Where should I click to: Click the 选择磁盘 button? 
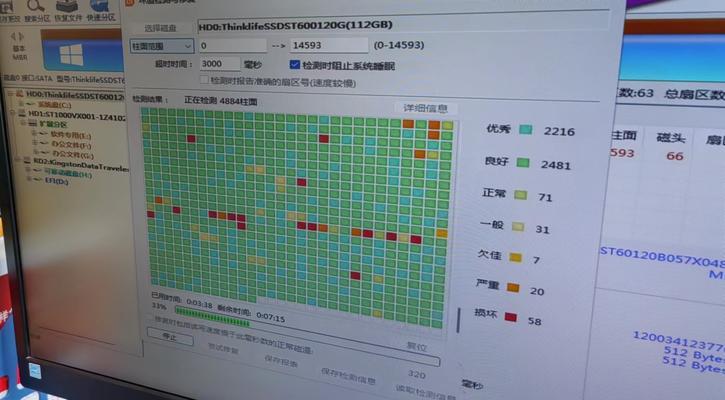160,28
